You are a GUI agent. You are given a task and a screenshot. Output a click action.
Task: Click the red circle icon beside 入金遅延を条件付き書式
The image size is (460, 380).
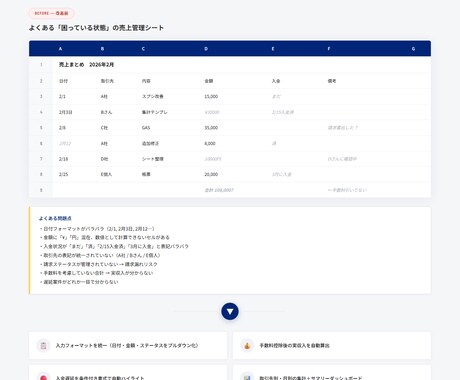[44, 377]
